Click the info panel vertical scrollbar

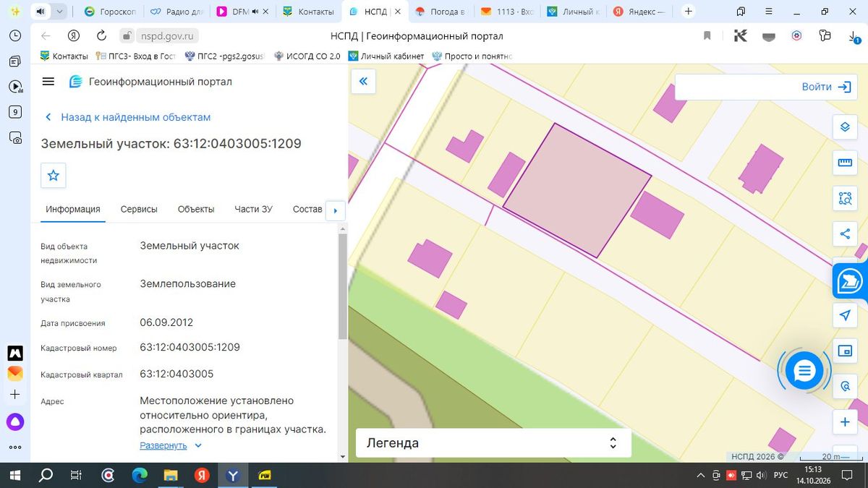[x=343, y=286]
